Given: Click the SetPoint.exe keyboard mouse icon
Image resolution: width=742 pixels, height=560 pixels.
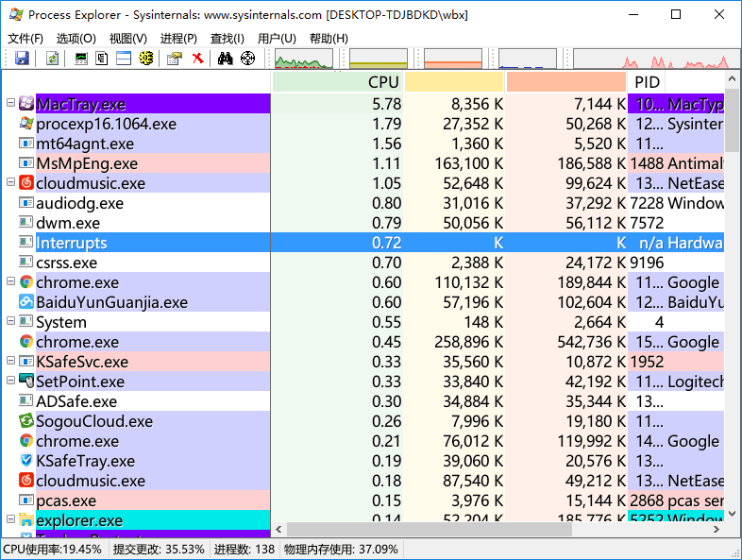Looking at the screenshot, I should (26, 382).
